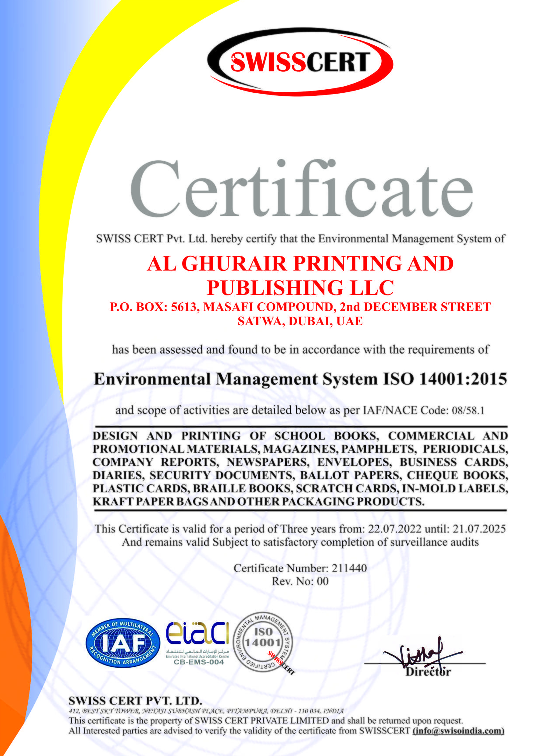
Task: Click 'Certificate Number: 211440' text
Action: pos(300,568)
